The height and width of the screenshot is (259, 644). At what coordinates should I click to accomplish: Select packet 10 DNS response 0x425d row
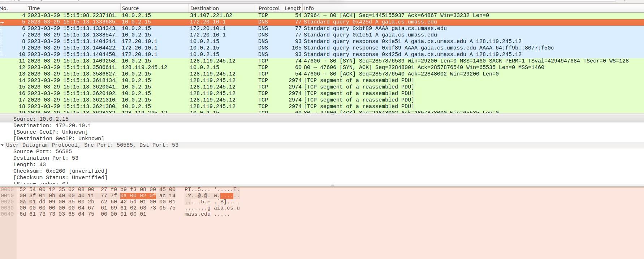[x=322, y=54]
